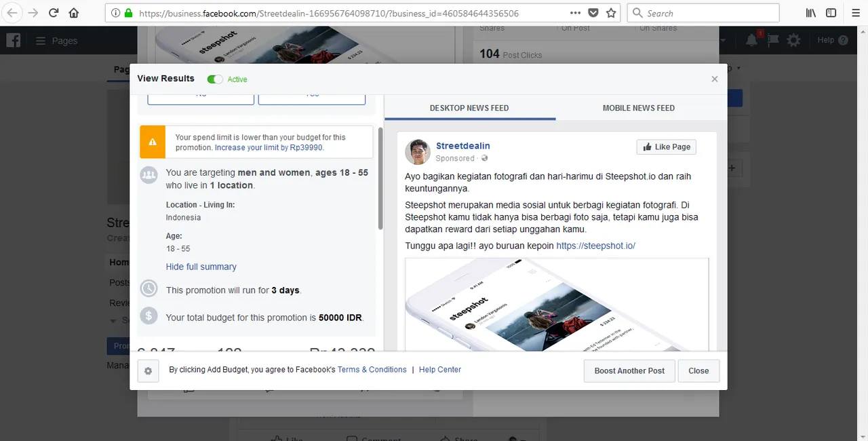Click the browser forward arrow
This screenshot has width=868, height=441.
pyautogui.click(x=33, y=13)
